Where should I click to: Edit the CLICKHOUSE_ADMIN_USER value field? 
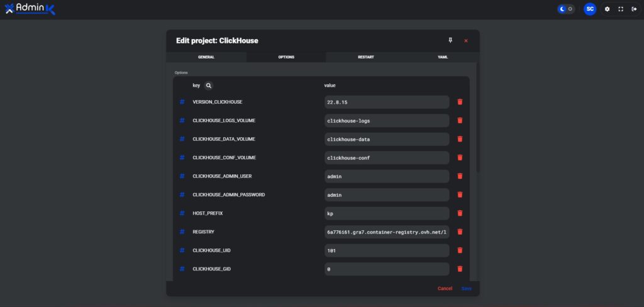tap(387, 176)
